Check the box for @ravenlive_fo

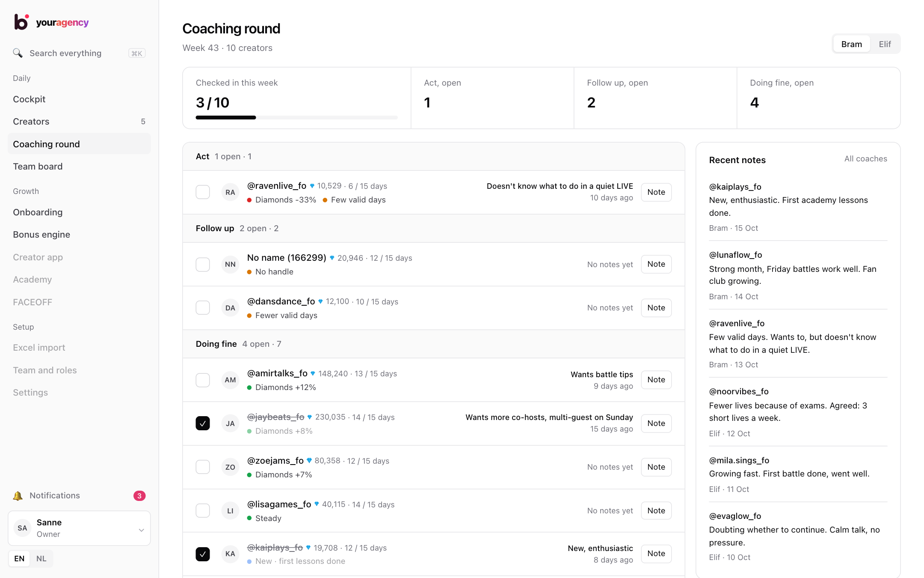tap(203, 192)
